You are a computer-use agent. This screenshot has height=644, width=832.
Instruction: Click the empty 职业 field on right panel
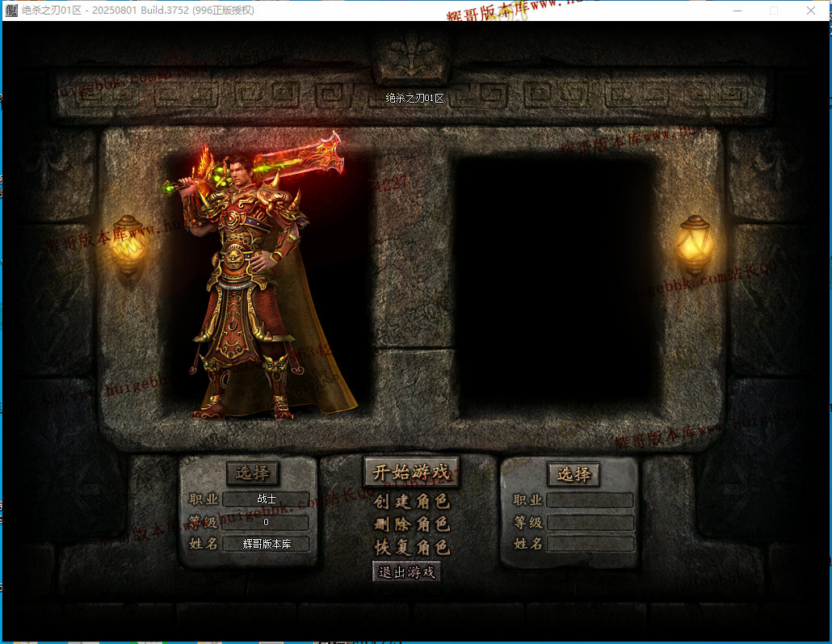(590, 501)
